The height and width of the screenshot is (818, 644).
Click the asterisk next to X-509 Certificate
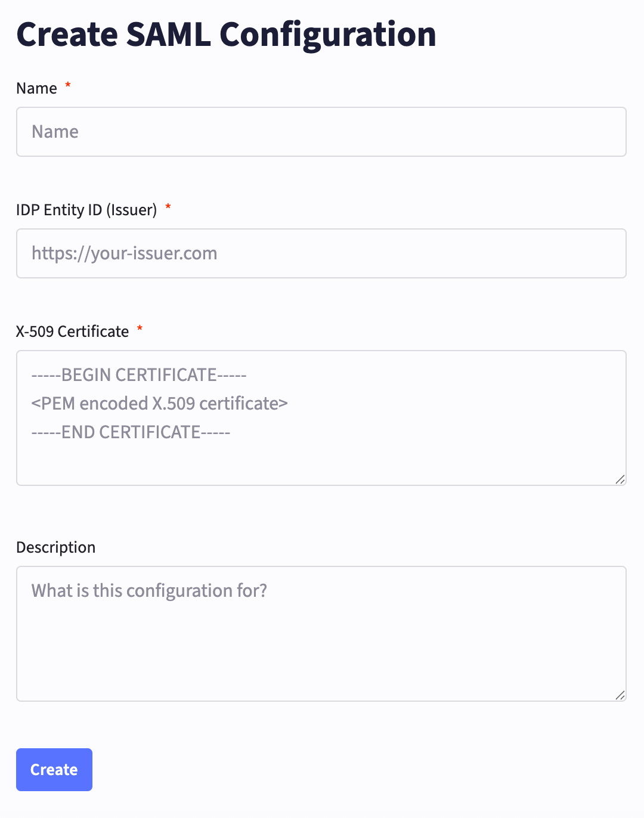pyautogui.click(x=140, y=329)
